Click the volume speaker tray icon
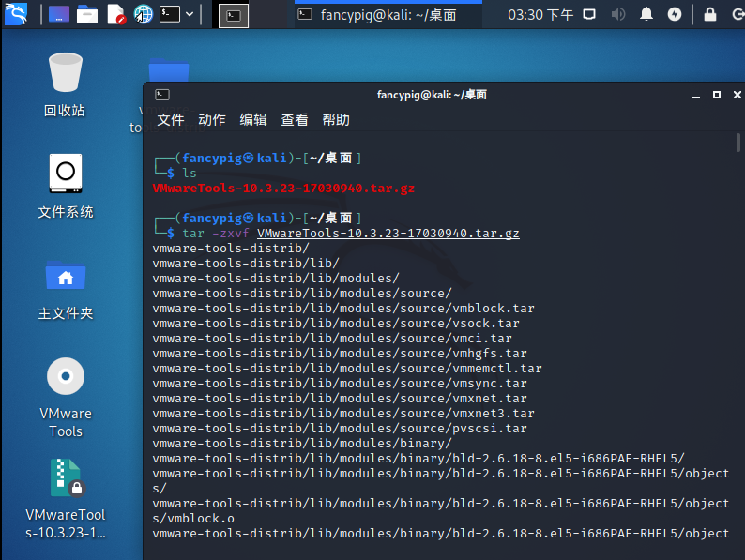The image size is (745, 560). (617, 14)
